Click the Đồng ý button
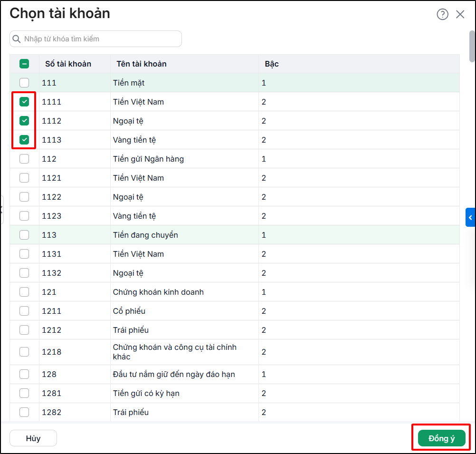Screen dimensions: 476x454 (441, 438)
